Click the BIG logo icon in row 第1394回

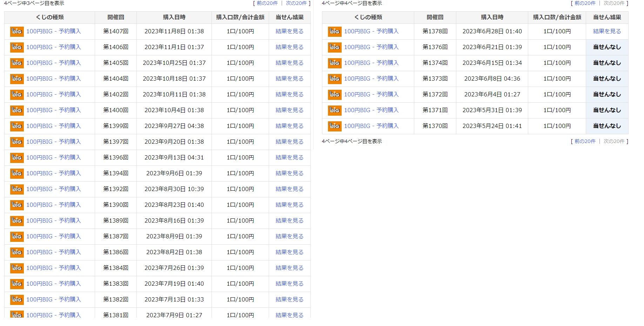[x=17, y=174]
